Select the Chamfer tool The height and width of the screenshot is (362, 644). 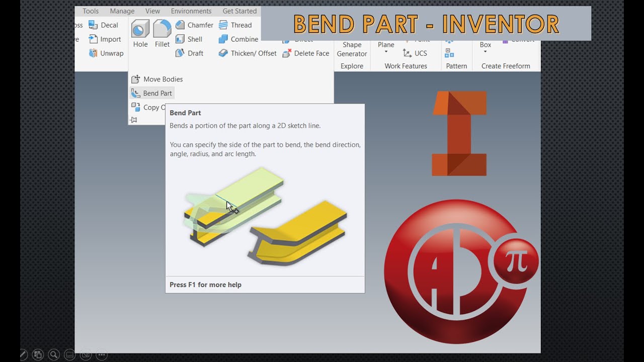(x=194, y=25)
